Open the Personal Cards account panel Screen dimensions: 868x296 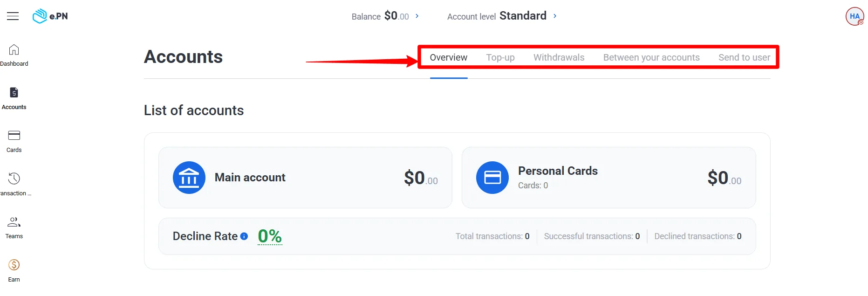[x=608, y=178]
